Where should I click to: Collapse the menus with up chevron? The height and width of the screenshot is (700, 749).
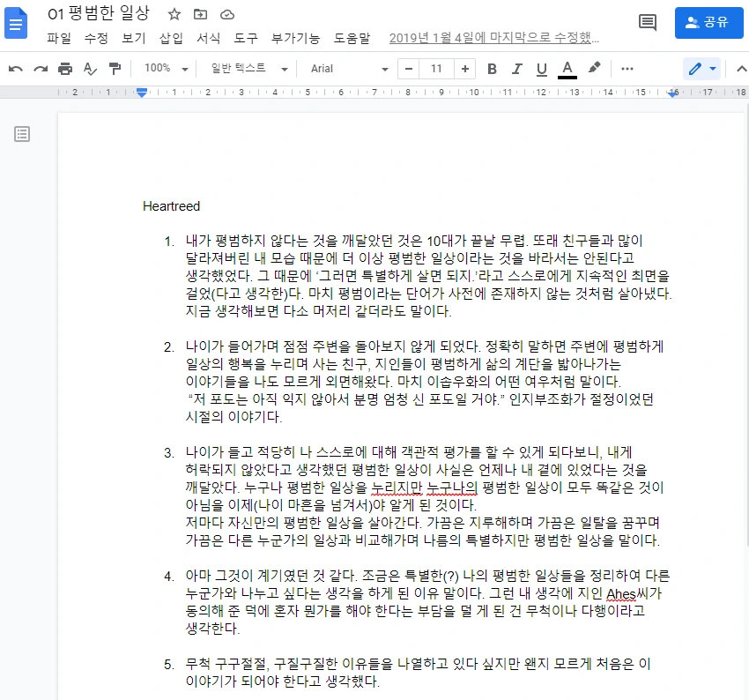[x=741, y=69]
